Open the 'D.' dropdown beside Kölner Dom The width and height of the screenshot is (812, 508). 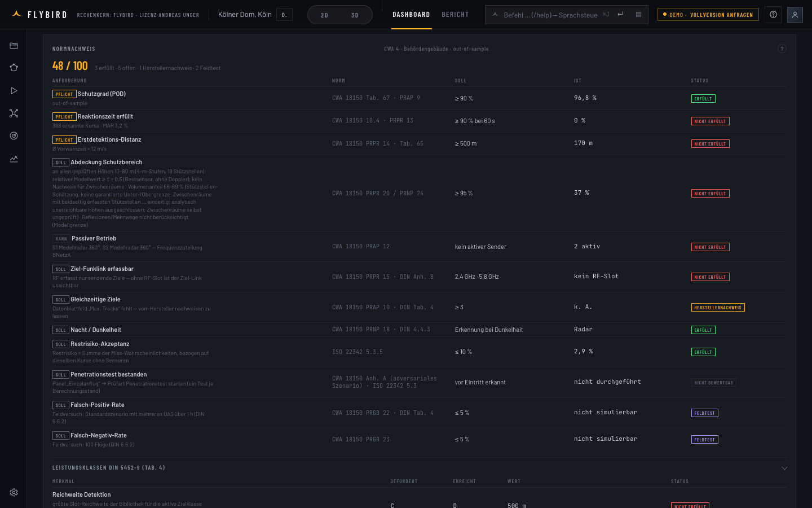point(284,15)
